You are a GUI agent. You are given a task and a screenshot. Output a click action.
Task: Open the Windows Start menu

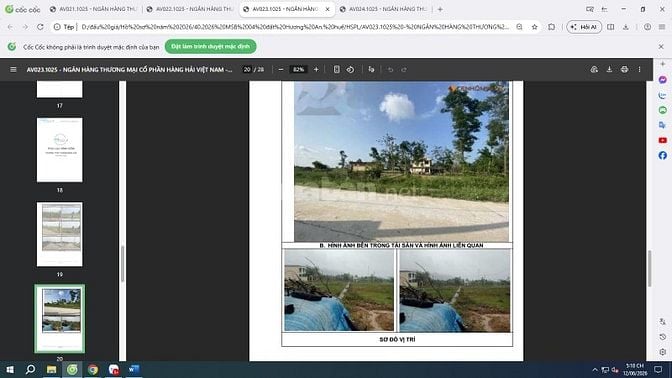click(10, 369)
